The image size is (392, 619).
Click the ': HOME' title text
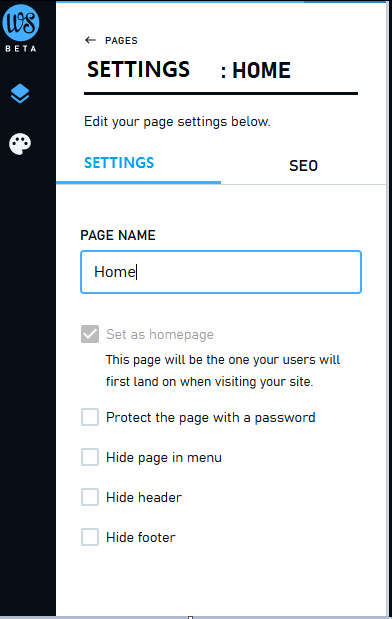click(x=255, y=71)
